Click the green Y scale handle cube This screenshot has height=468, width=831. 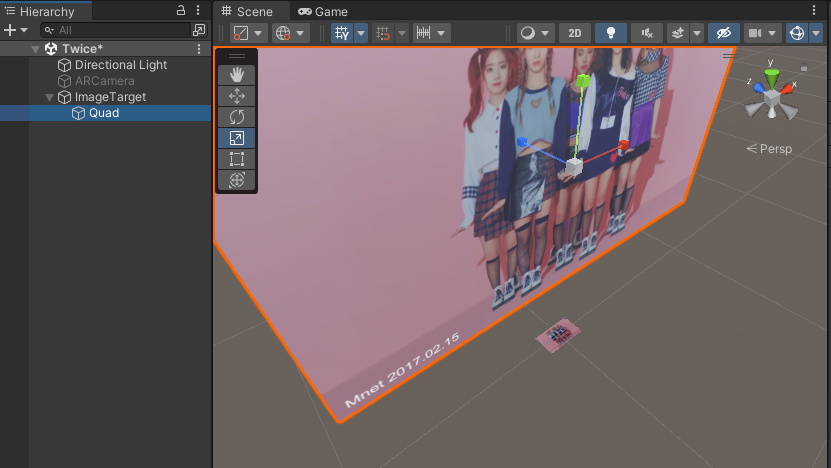[583, 81]
